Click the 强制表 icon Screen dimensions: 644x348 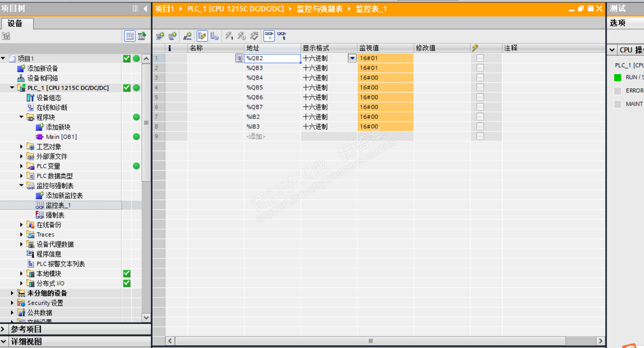pos(39,215)
